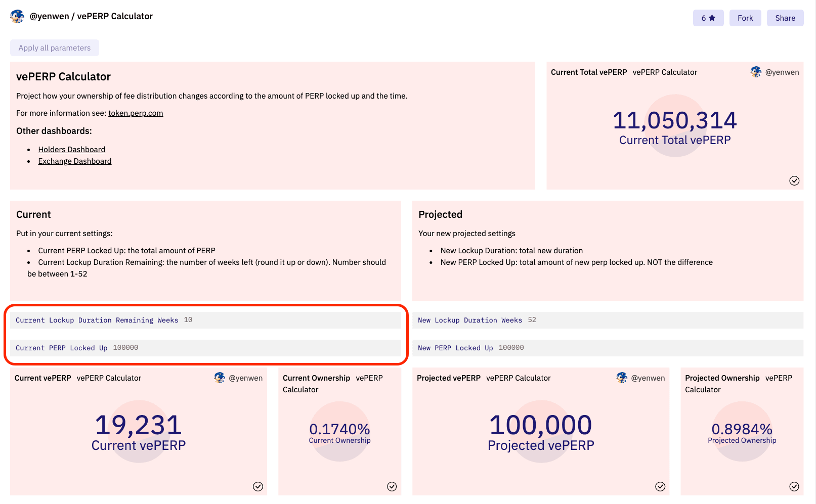Click checkmark status icon on Current Total vePERP card
Screen dimensions: 816x504
point(794,180)
